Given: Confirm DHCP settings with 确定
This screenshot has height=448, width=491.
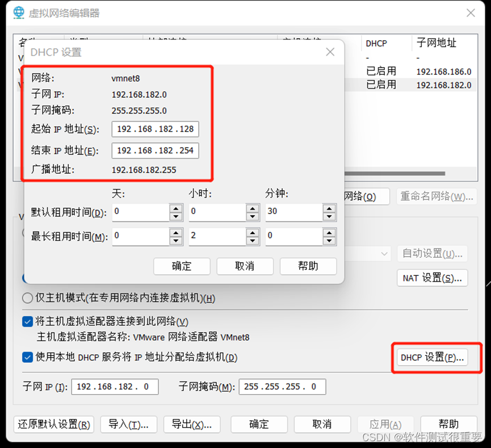Looking at the screenshot, I should click(182, 266).
